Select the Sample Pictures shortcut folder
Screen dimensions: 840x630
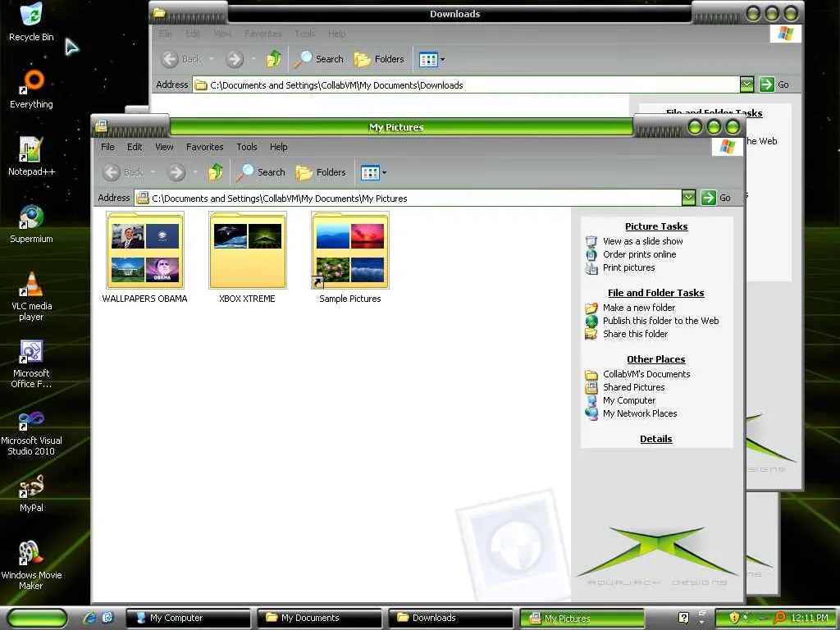click(x=349, y=258)
